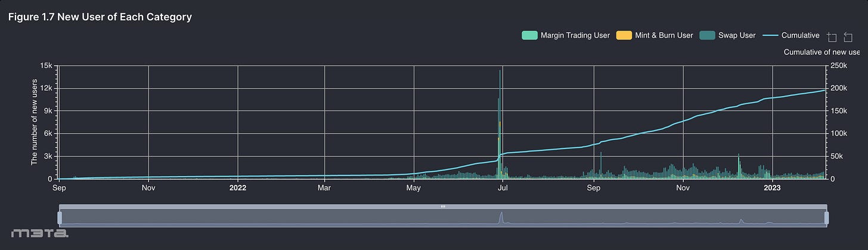
Task: Click the 'May' x-axis label
Action: click(414, 189)
